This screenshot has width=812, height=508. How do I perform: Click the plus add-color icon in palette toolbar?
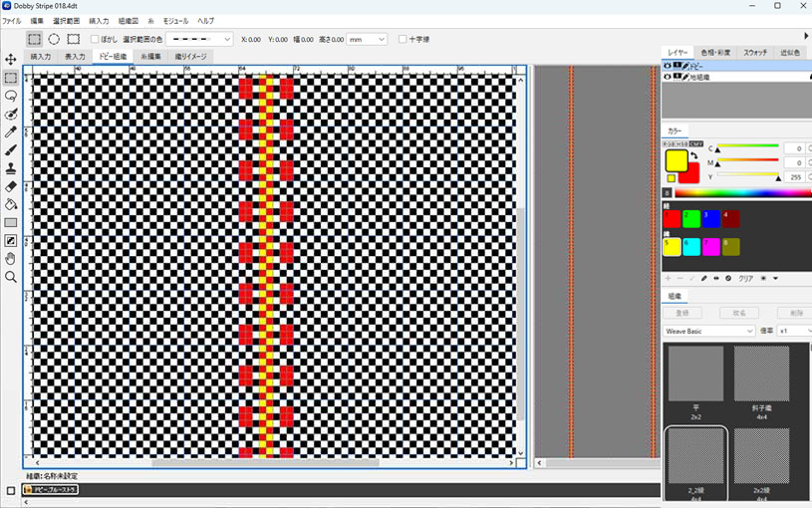pyautogui.click(x=669, y=279)
